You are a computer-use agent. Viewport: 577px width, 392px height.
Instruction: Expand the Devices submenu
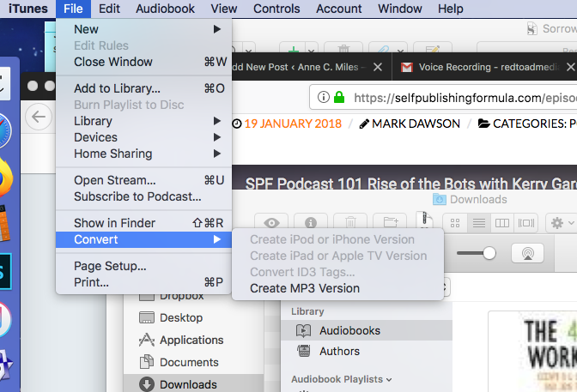pyautogui.click(x=143, y=137)
